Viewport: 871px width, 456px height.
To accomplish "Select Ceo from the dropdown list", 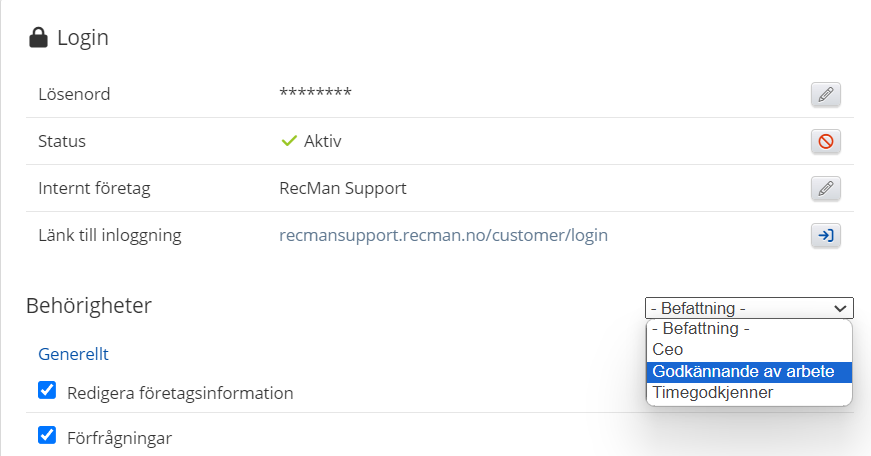I will coord(668,349).
